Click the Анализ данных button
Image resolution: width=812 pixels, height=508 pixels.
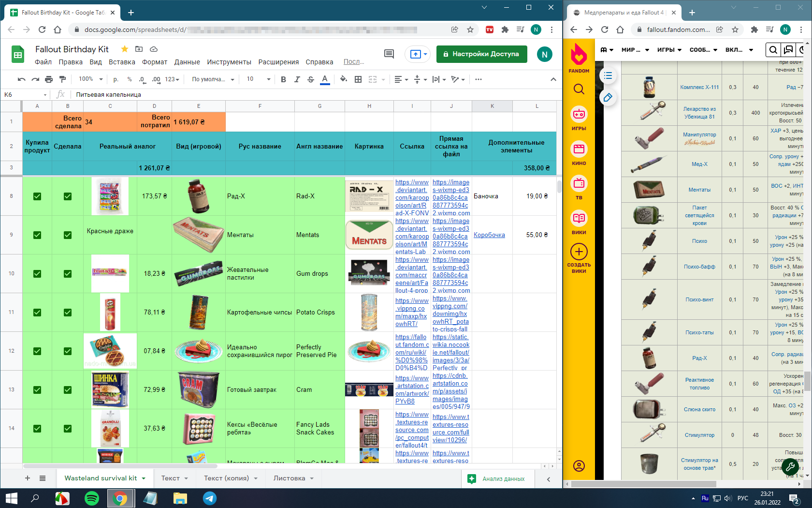pyautogui.click(x=497, y=478)
